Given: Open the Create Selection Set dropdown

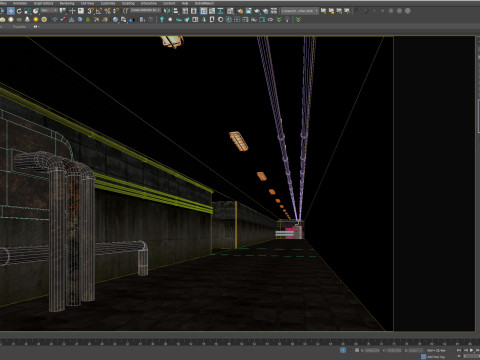Looking at the screenshot, I should 145,11.
